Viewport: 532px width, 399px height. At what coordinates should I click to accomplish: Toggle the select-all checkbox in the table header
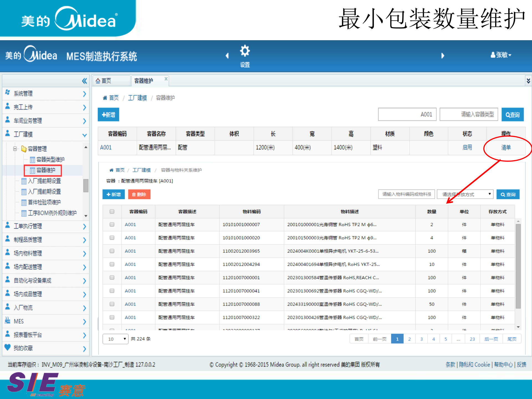pos(112,211)
